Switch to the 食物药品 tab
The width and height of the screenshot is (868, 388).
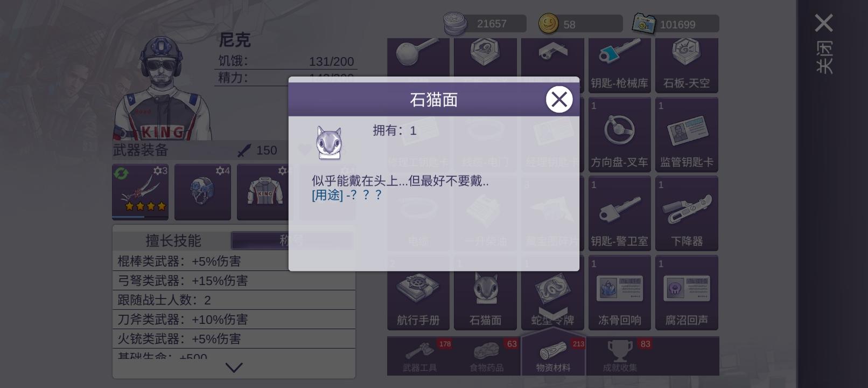(487, 356)
